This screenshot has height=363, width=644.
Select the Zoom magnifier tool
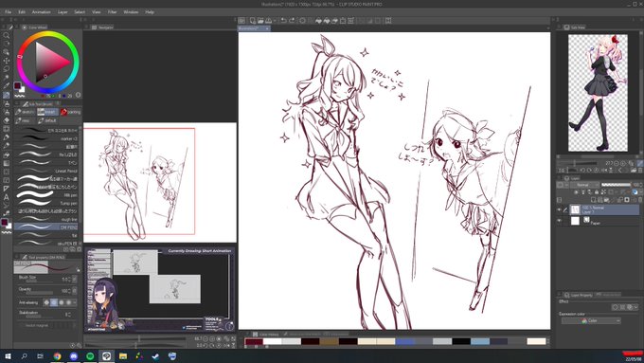click(x=7, y=35)
